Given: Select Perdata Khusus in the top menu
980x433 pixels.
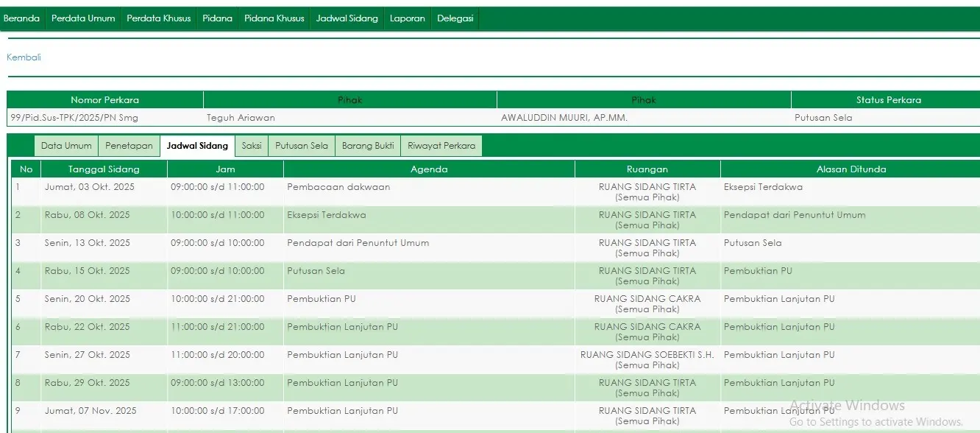Looking at the screenshot, I should [158, 18].
